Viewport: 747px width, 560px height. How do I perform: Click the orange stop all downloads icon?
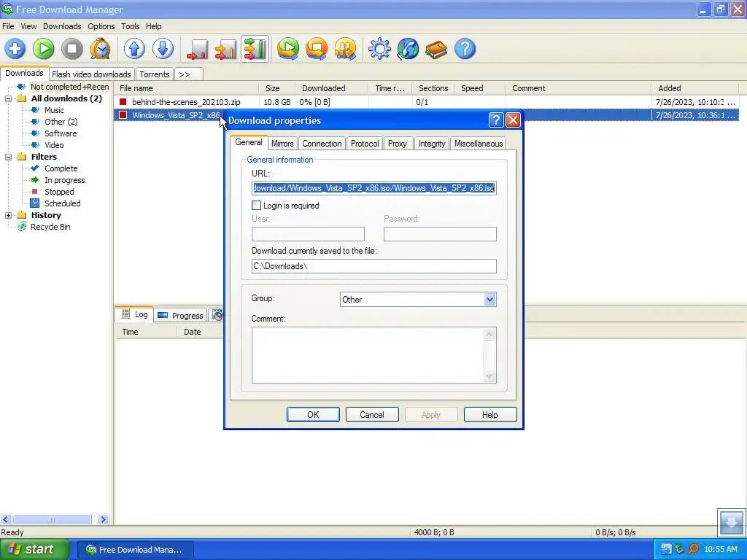317,49
